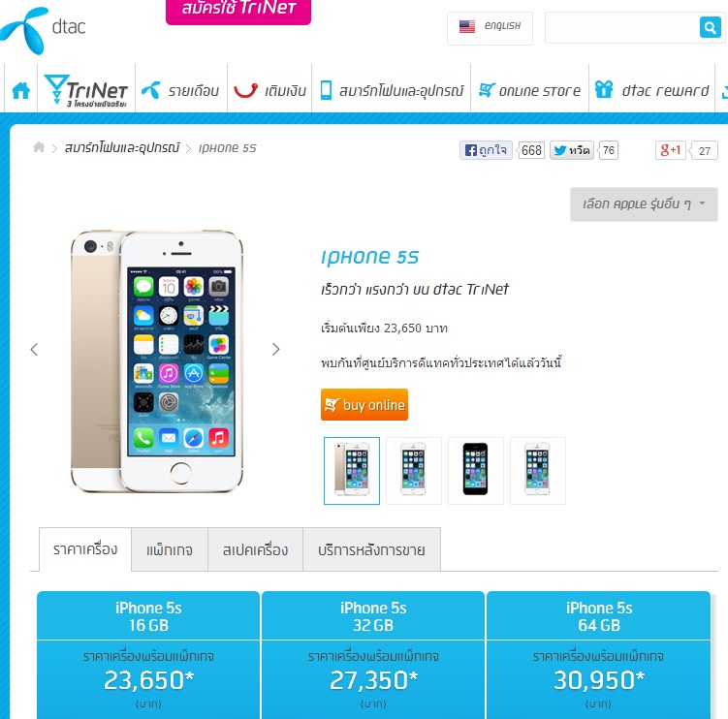The width and height of the screenshot is (728, 719).
Task: Click the Google +1 button
Action: (x=671, y=150)
